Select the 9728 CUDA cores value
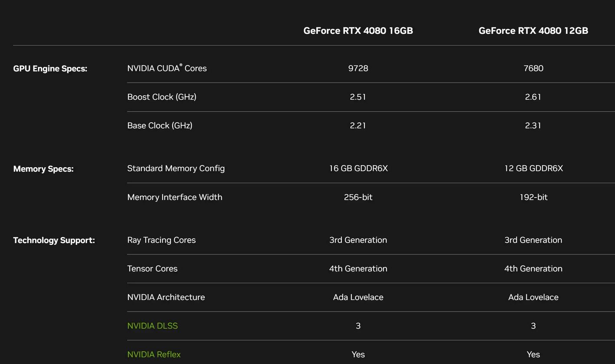Screen dimensions: 615x364 (358, 68)
